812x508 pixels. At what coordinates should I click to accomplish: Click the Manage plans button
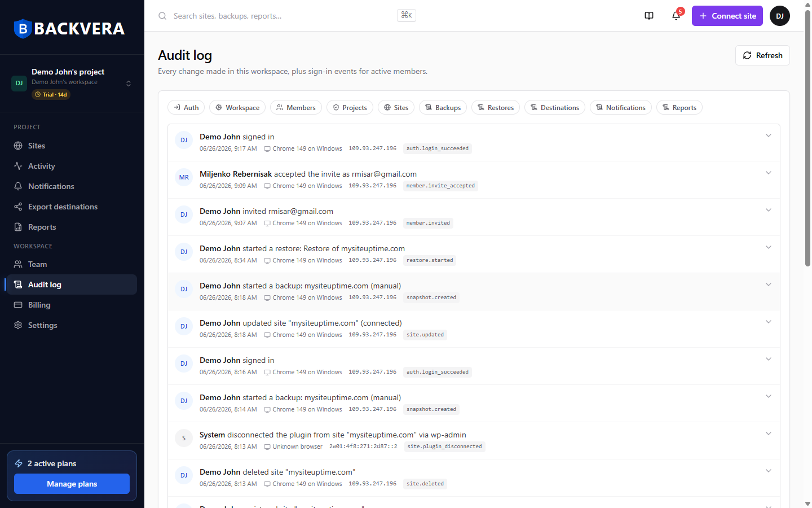coord(72,484)
